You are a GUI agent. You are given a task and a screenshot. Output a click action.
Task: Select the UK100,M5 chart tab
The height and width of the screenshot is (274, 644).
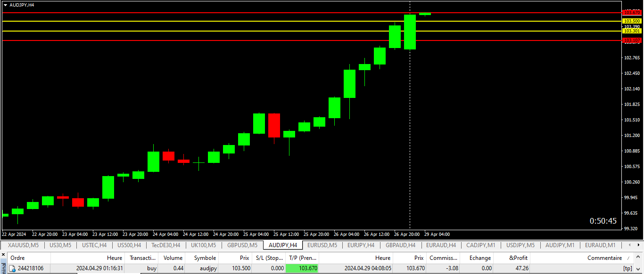[x=203, y=245]
